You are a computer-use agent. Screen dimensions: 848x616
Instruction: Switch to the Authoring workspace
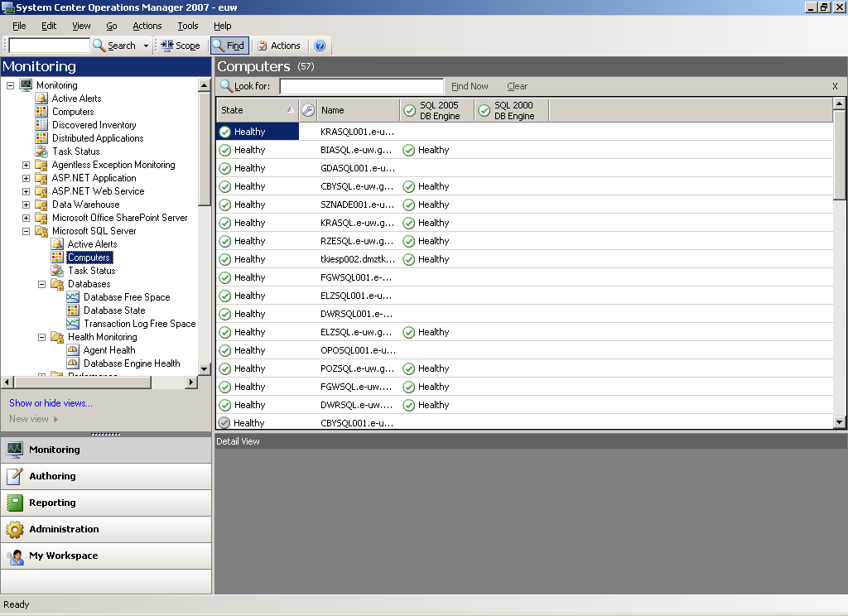pos(106,476)
